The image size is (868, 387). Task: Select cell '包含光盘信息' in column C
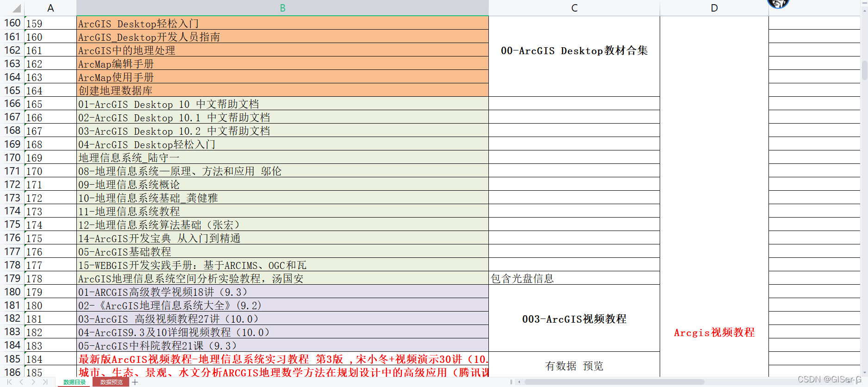point(574,278)
